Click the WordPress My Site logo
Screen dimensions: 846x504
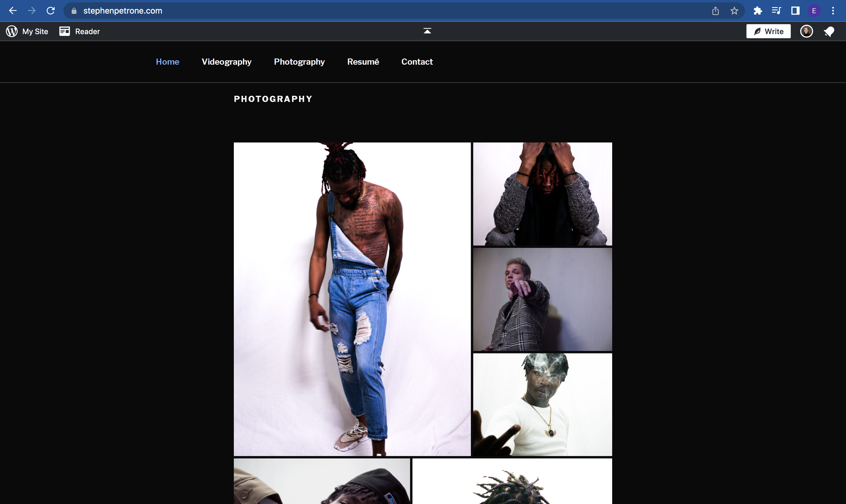pos(12,31)
